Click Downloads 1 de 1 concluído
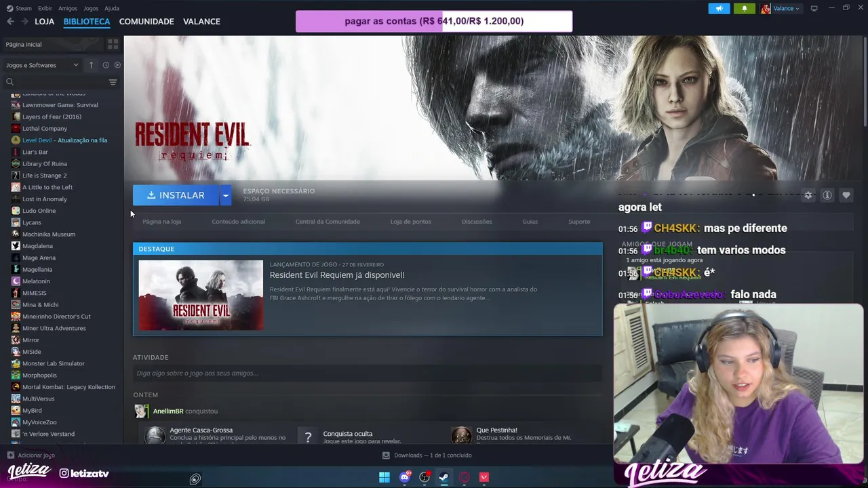 click(x=433, y=455)
